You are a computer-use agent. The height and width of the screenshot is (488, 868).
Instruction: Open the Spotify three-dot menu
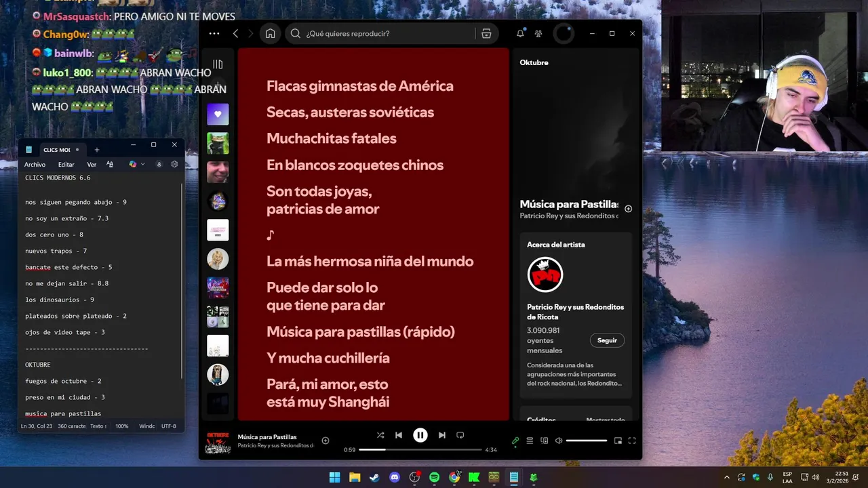coord(214,33)
